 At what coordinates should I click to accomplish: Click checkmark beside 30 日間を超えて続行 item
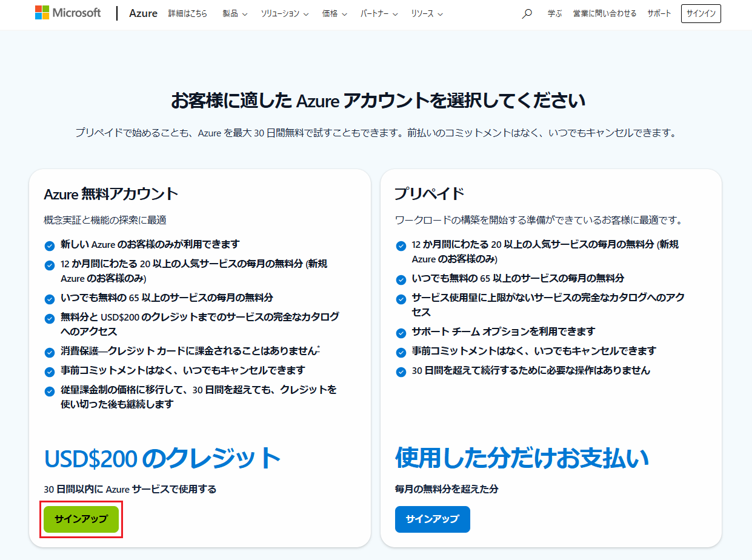[401, 372]
